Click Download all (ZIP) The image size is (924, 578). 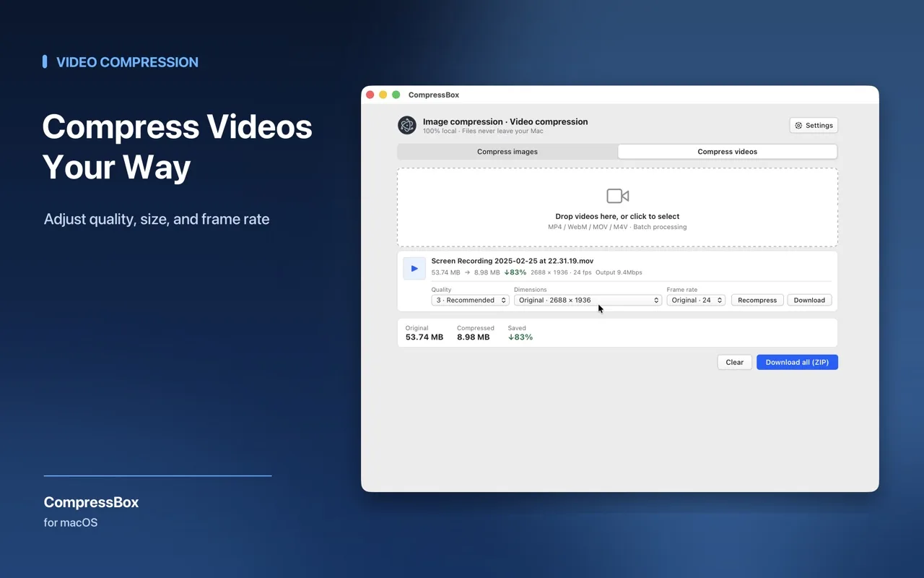(797, 362)
